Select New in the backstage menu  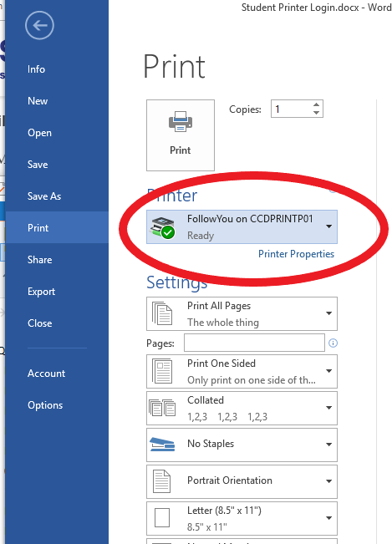[x=38, y=101]
